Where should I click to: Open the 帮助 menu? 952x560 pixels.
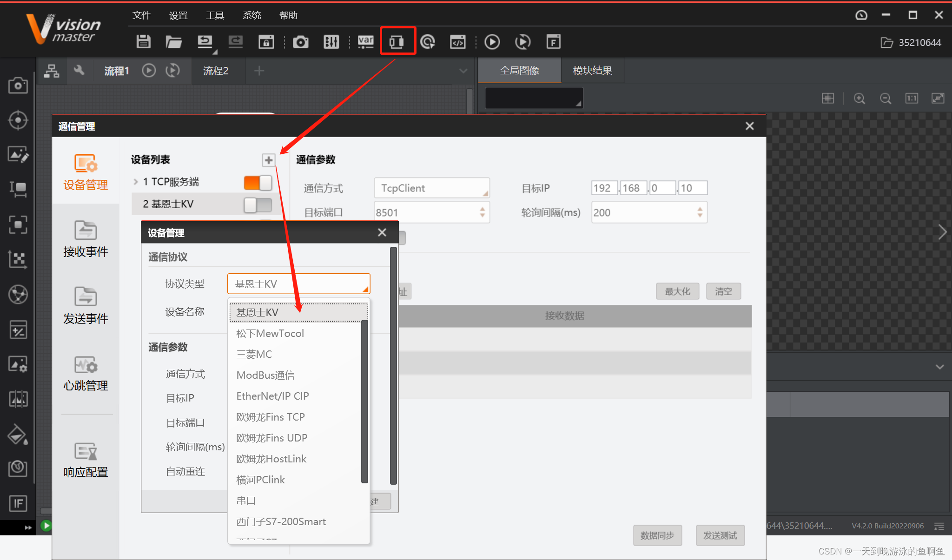[x=288, y=15]
